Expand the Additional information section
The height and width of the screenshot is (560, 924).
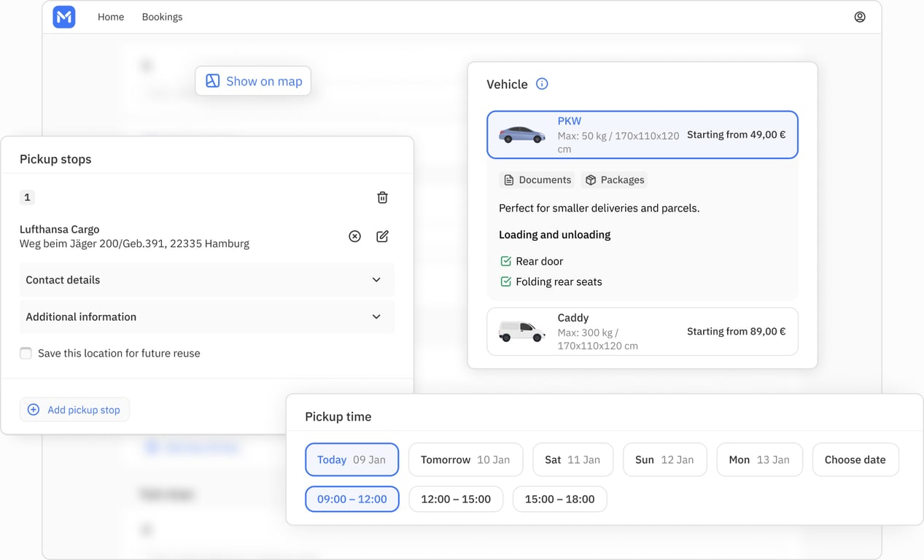click(207, 317)
